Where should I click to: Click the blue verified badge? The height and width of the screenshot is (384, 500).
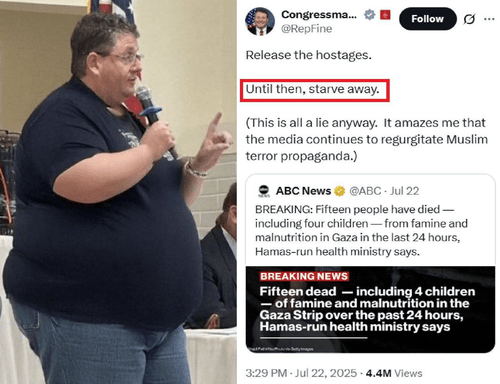click(x=369, y=15)
